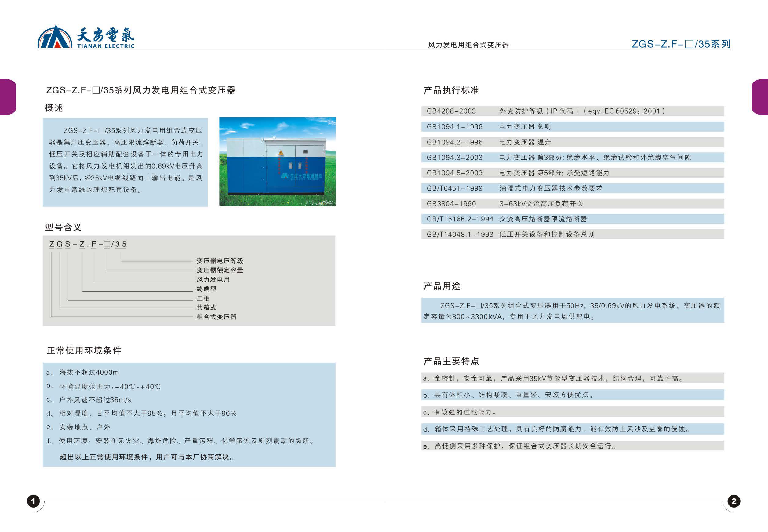Click the ZGS-Z.F-□/35系列 header title
This screenshot has height=532, width=768.
tap(681, 44)
